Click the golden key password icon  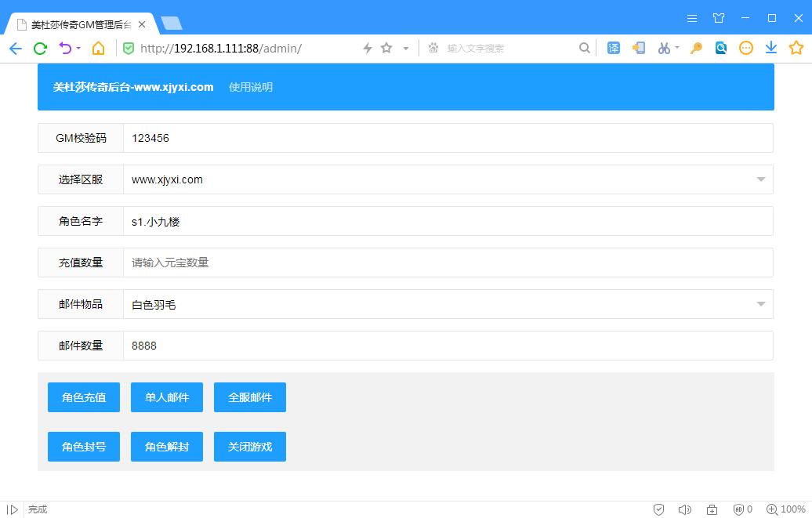(x=695, y=49)
